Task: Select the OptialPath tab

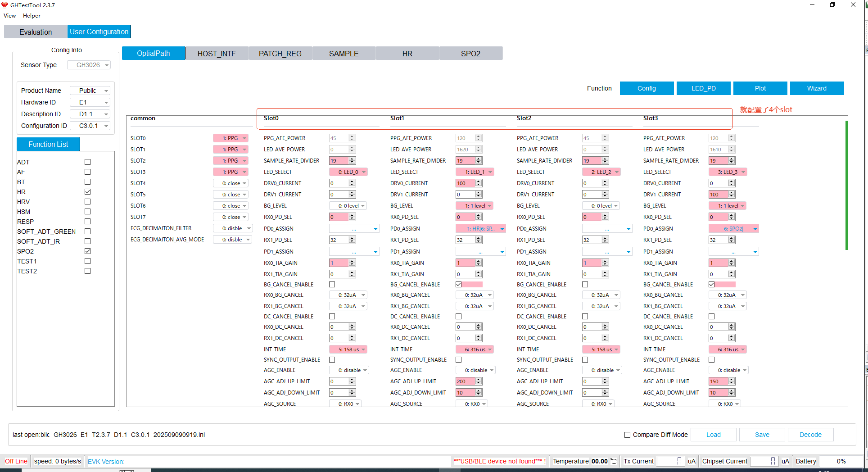Action: (x=154, y=53)
